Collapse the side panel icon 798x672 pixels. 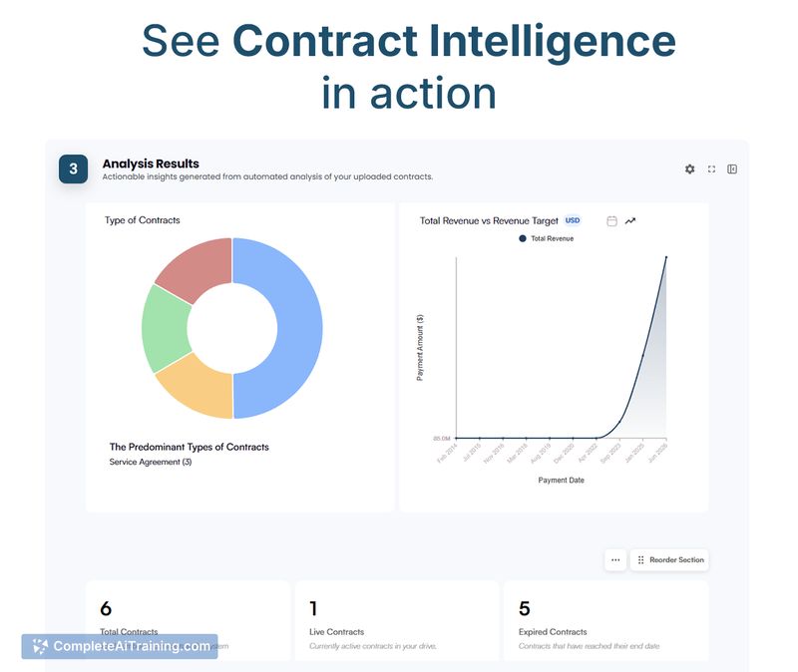(732, 169)
